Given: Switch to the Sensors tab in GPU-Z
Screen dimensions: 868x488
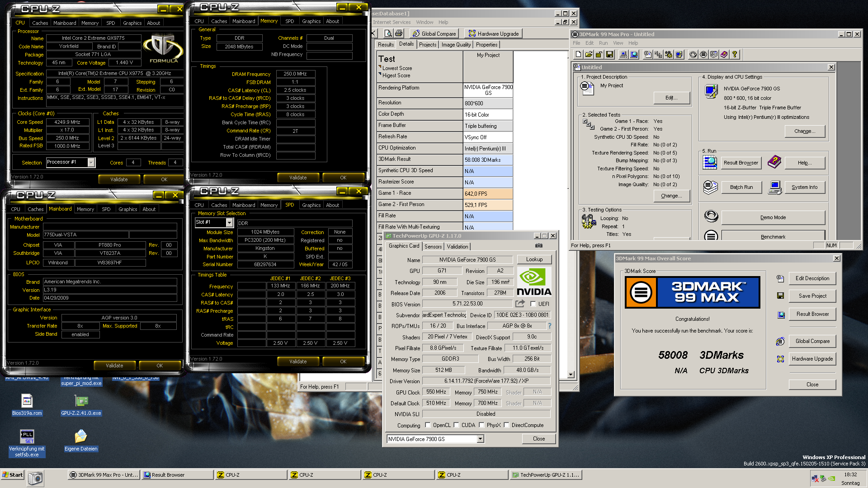Looking at the screenshot, I should pos(433,247).
